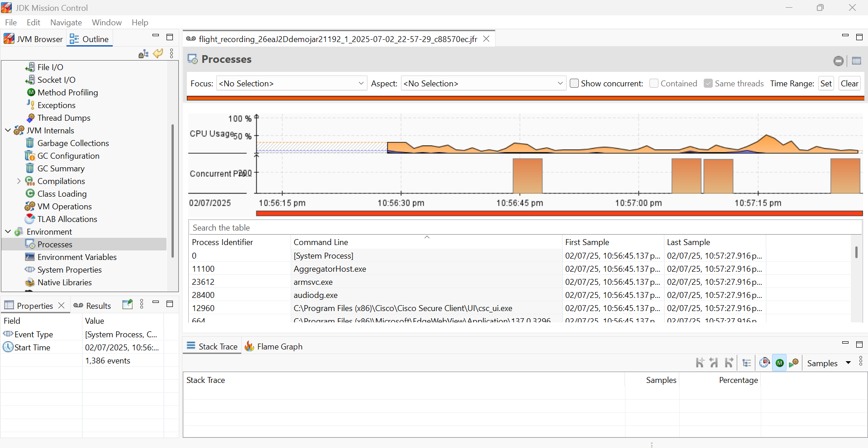This screenshot has height=448, width=868.
Task: Click the gray minus icon in Processes header
Action: 839,61
